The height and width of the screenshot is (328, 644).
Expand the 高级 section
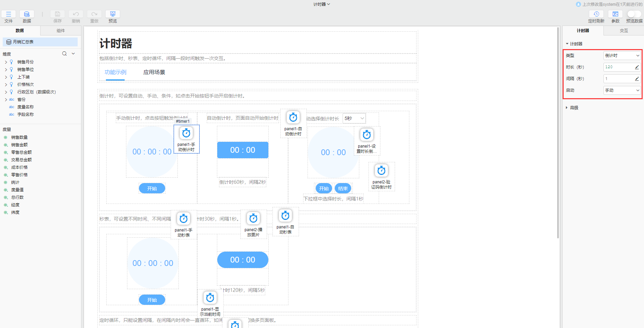click(574, 108)
